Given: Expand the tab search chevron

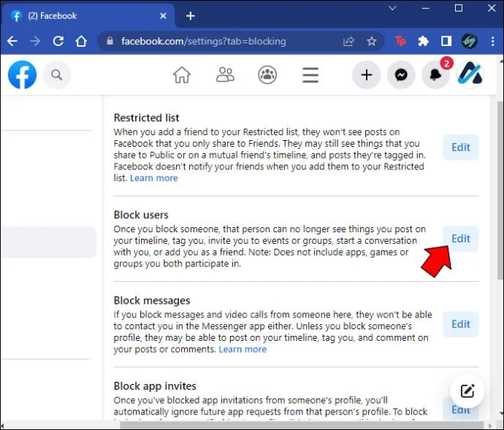Looking at the screenshot, I should 392,8.
